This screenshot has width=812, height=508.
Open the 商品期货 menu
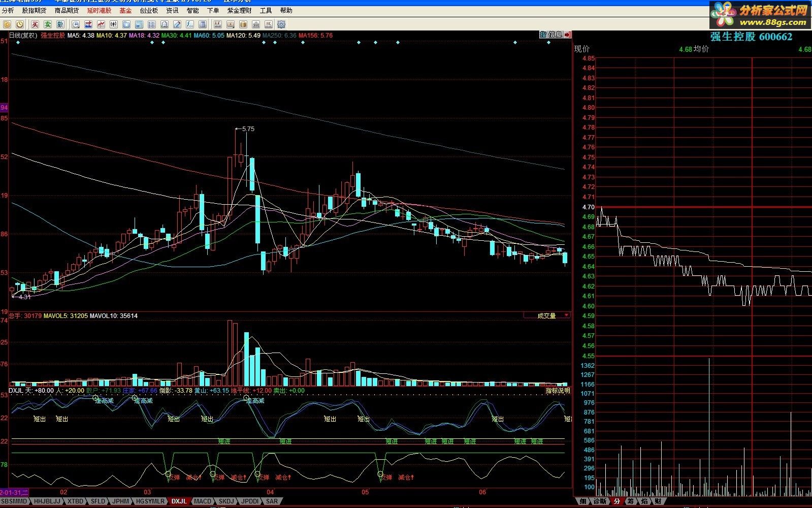(x=67, y=11)
